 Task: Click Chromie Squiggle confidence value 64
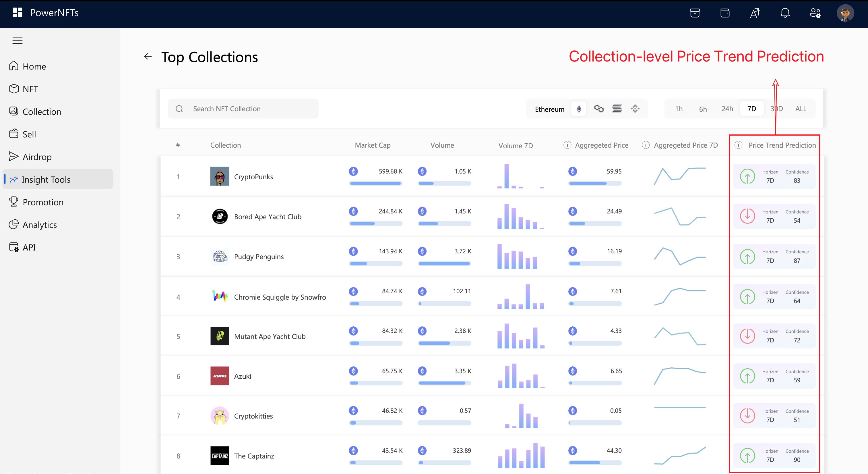tap(797, 301)
